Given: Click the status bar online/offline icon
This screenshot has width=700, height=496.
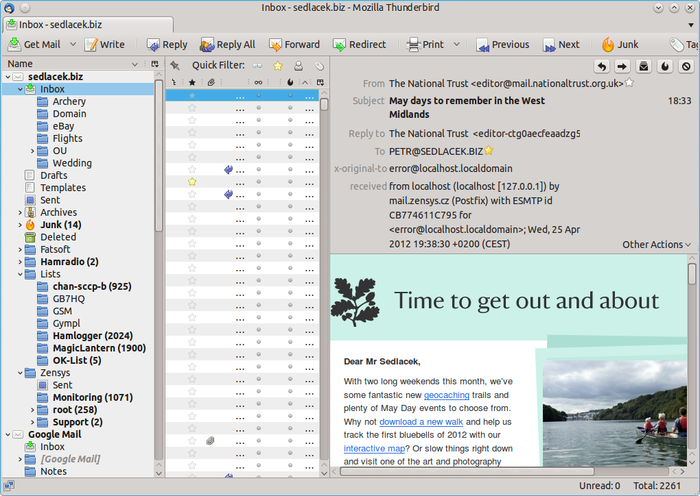Looking at the screenshot, I should (8, 486).
